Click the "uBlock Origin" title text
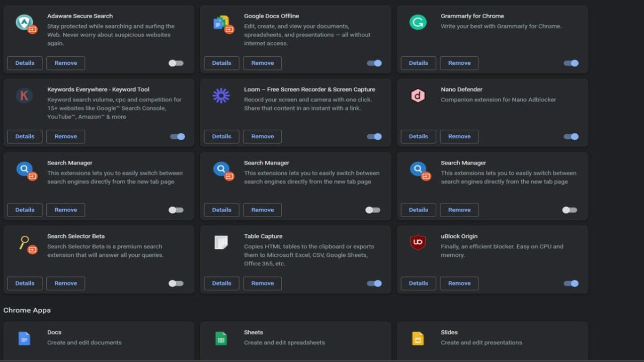Viewport: 644px width, 362px height. [x=459, y=236]
